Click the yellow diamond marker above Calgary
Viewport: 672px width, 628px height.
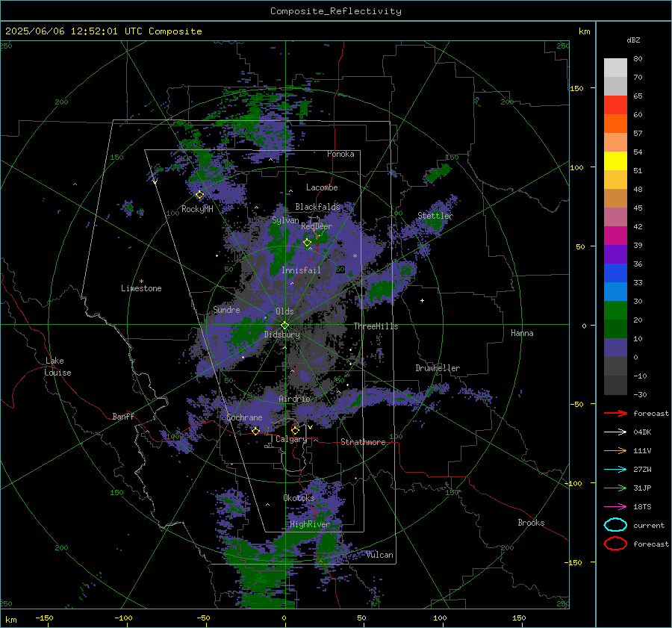coord(295,430)
